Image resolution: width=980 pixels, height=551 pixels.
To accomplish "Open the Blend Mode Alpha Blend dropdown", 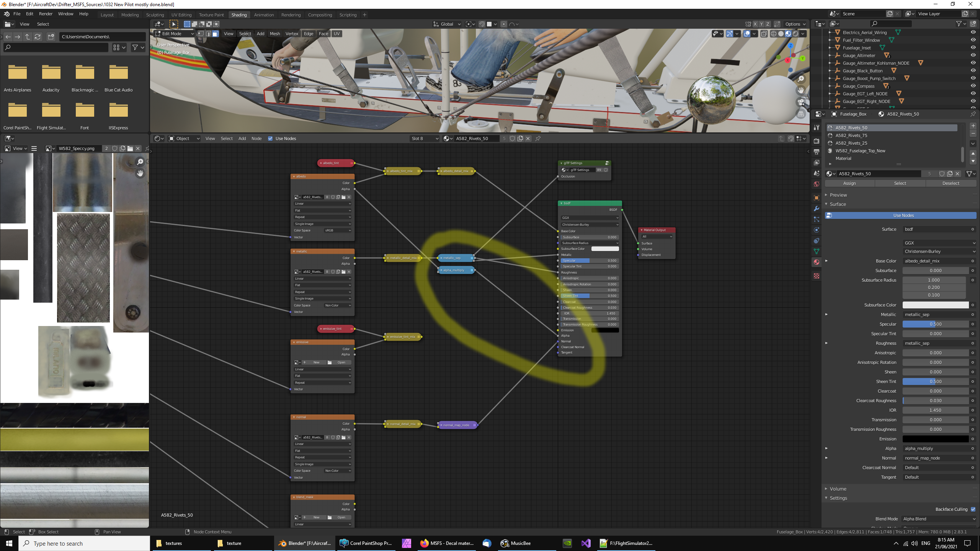I will pos(939,519).
